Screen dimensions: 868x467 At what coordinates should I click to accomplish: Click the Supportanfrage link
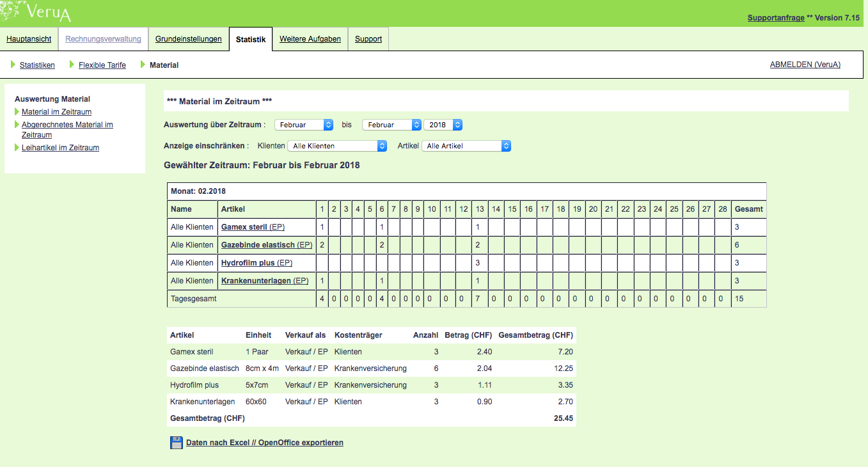point(775,18)
